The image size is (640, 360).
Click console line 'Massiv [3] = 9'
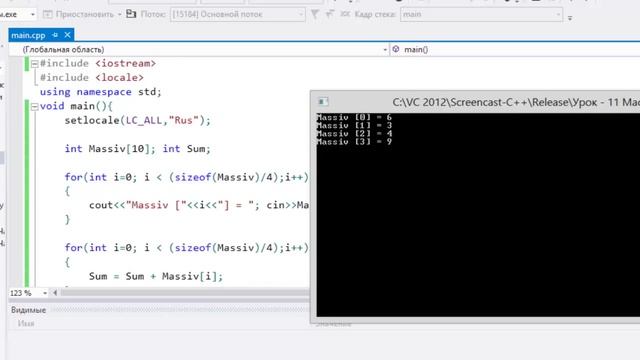pyautogui.click(x=354, y=142)
